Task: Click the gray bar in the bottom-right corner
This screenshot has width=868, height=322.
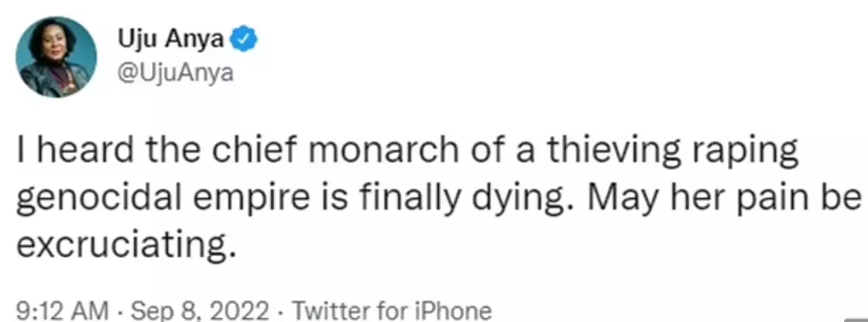Action: (856, 320)
